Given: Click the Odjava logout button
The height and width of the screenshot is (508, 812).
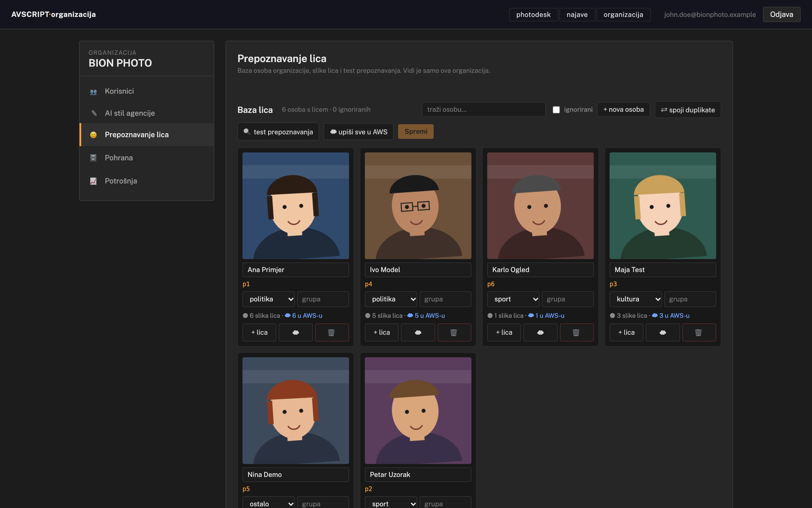Looking at the screenshot, I should pyautogui.click(x=782, y=14).
